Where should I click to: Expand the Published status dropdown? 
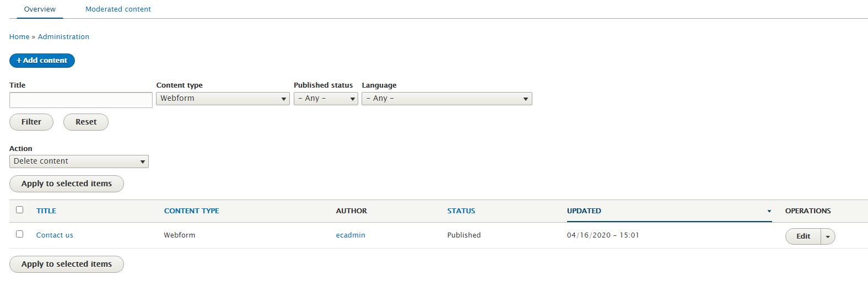pyautogui.click(x=326, y=99)
